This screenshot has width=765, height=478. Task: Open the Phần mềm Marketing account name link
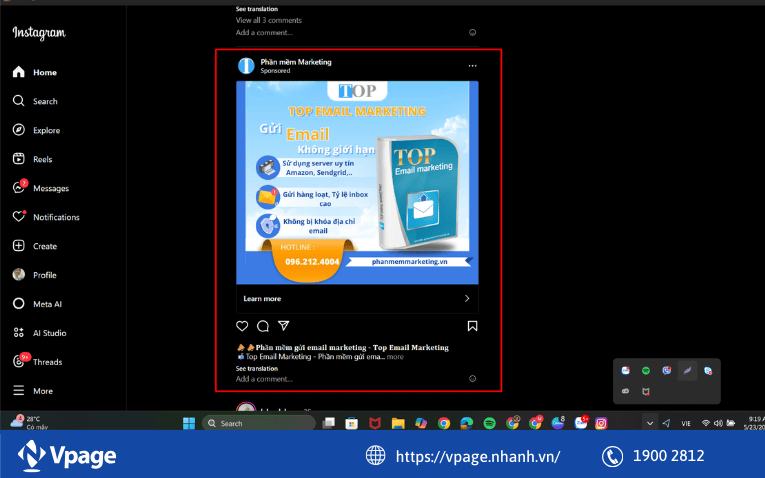[296, 62]
